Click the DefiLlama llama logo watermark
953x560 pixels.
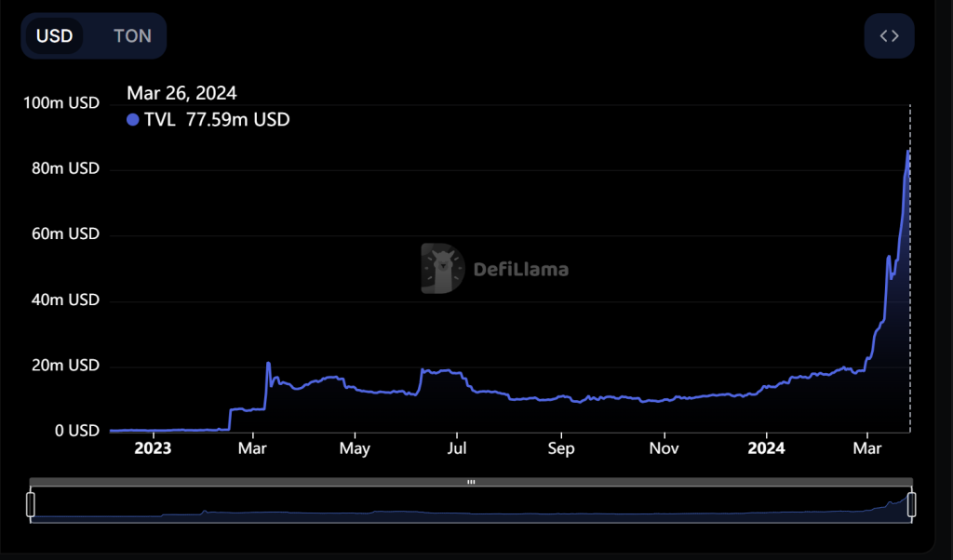[x=442, y=269]
